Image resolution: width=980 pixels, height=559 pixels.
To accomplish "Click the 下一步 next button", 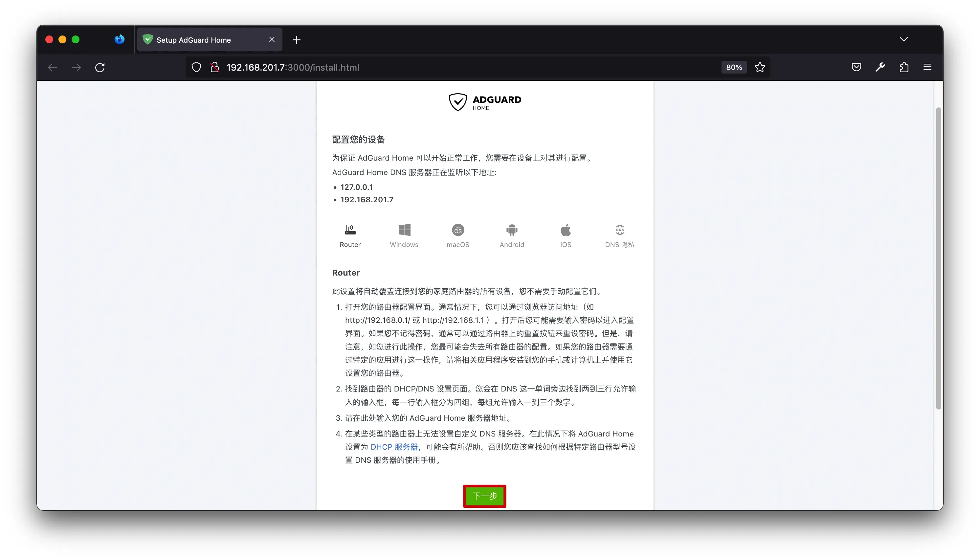I will tap(484, 496).
